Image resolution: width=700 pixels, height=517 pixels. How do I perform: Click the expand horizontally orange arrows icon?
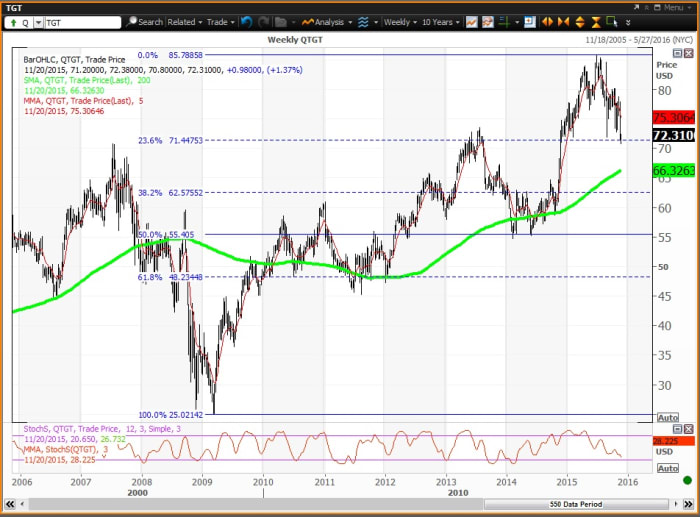[547, 22]
